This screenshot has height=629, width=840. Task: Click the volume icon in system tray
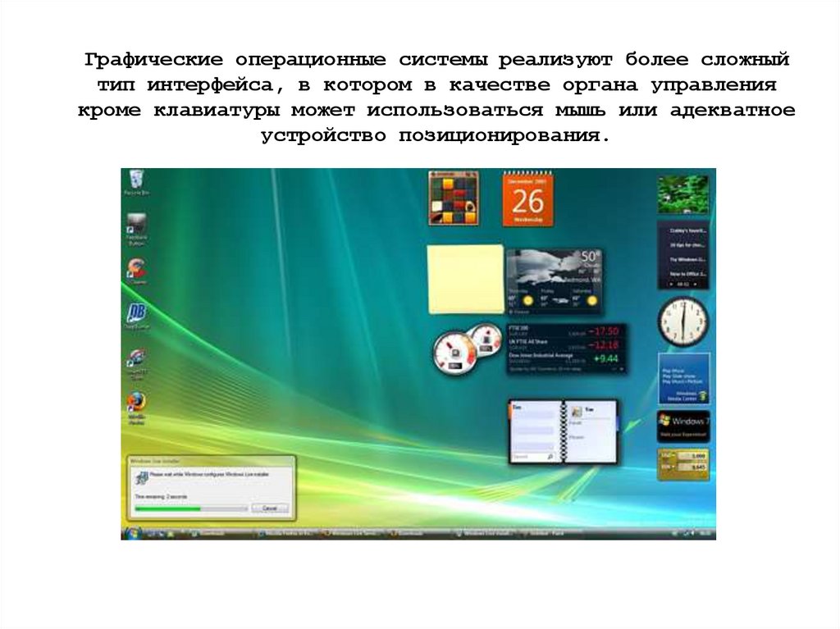coord(692,534)
